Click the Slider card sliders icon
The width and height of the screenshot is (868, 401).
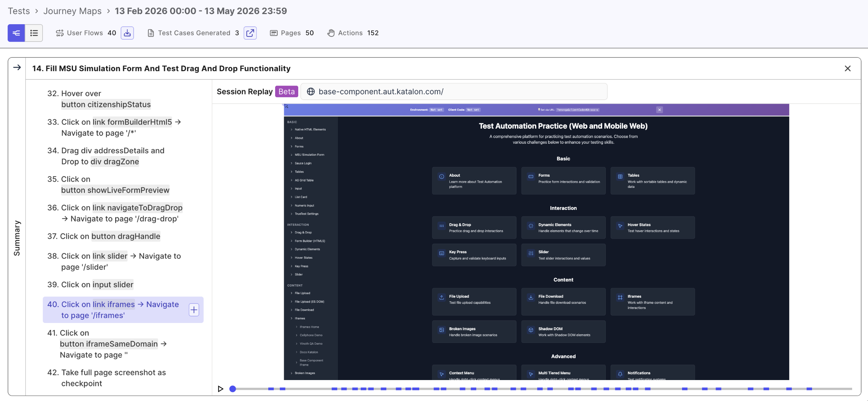tap(531, 253)
